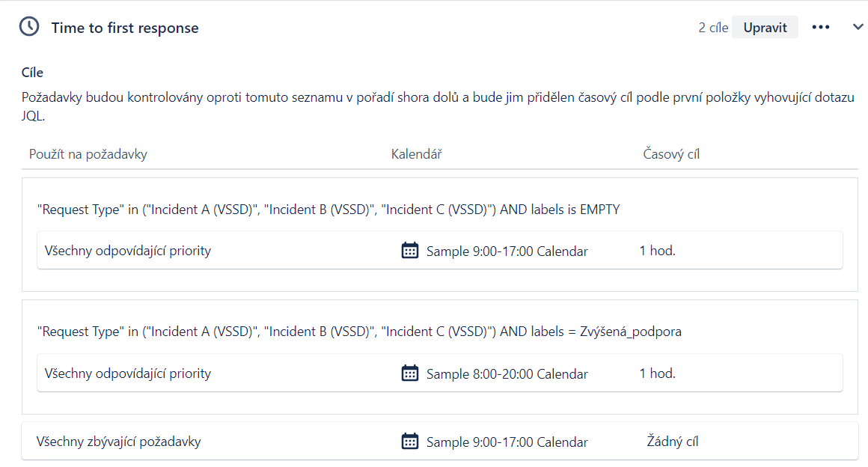This screenshot has width=868, height=467.
Task: Click the Kalendář column header
Action: click(x=416, y=154)
